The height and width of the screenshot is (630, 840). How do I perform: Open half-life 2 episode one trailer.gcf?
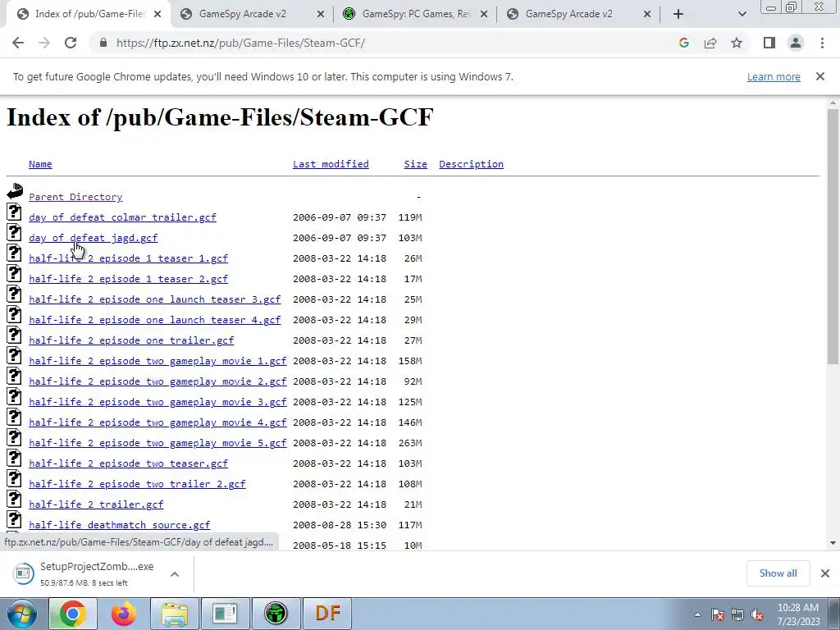pyautogui.click(x=131, y=340)
